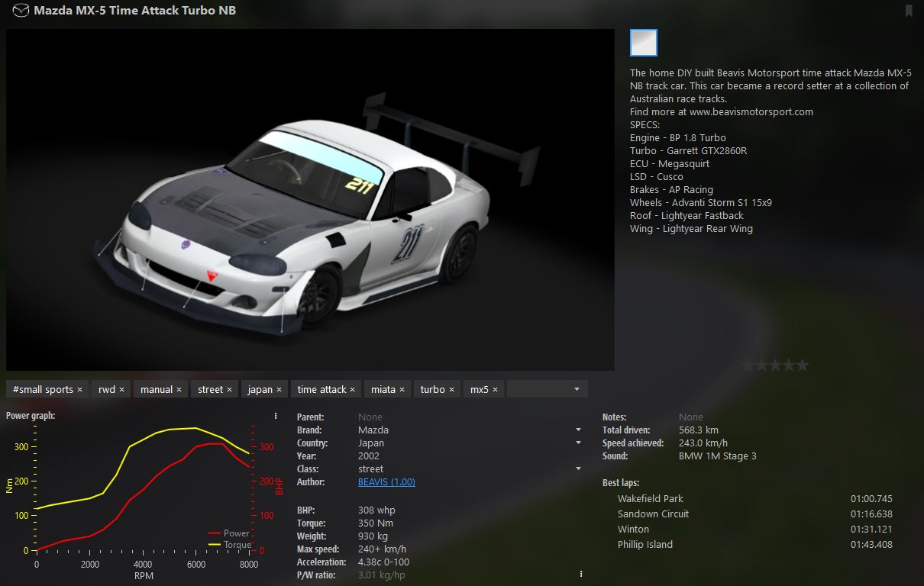The image size is (924, 586).
Task: Open the Brand dropdown showing Mazda
Action: point(578,430)
